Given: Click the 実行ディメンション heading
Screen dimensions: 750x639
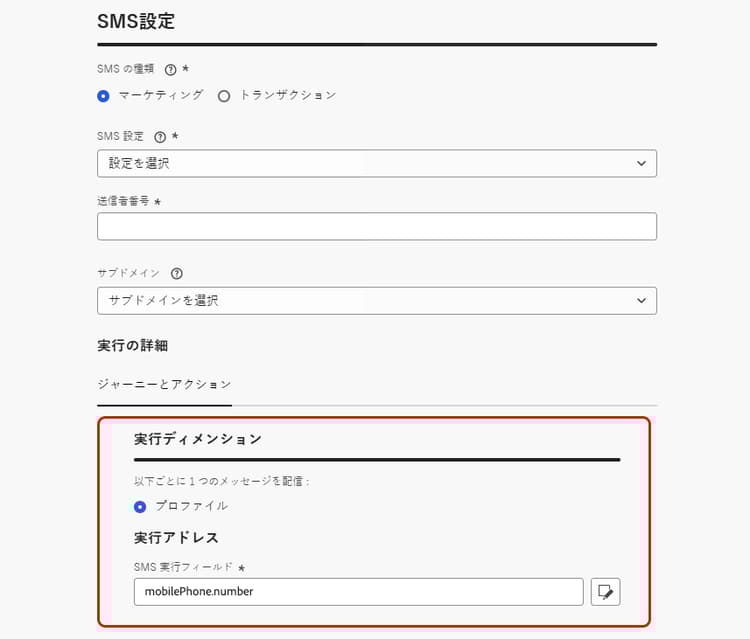Looking at the screenshot, I should click(x=198, y=439).
